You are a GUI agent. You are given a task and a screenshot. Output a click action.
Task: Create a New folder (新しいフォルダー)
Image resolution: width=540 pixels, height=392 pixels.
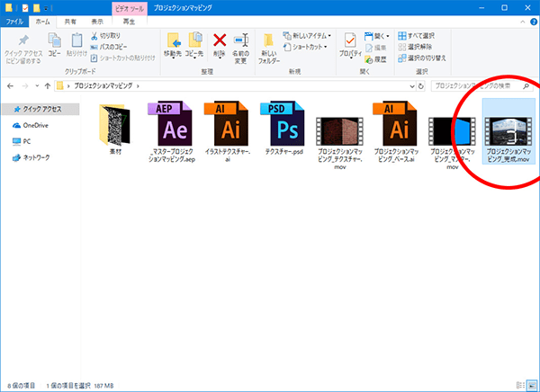pyautogui.click(x=269, y=49)
